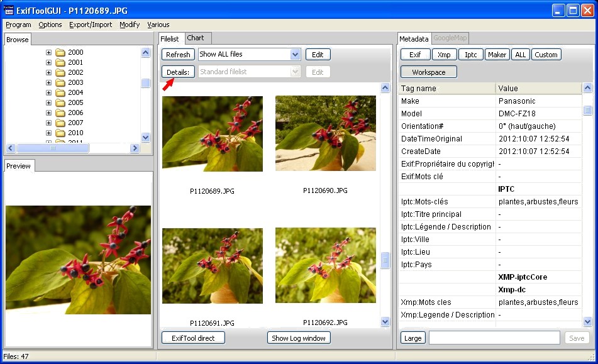The width and height of the screenshot is (598, 364).
Task: Select the Xmp:Mots cles row
Action: tap(490, 302)
